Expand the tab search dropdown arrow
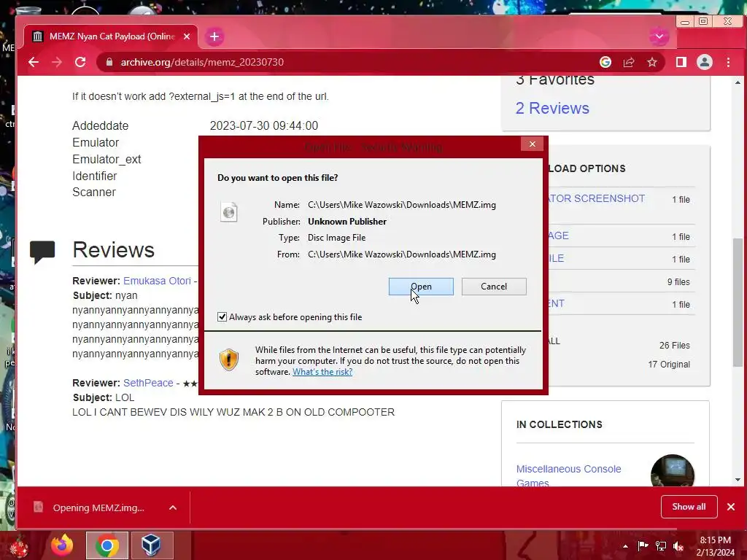The height and width of the screenshot is (560, 747). 659,36
